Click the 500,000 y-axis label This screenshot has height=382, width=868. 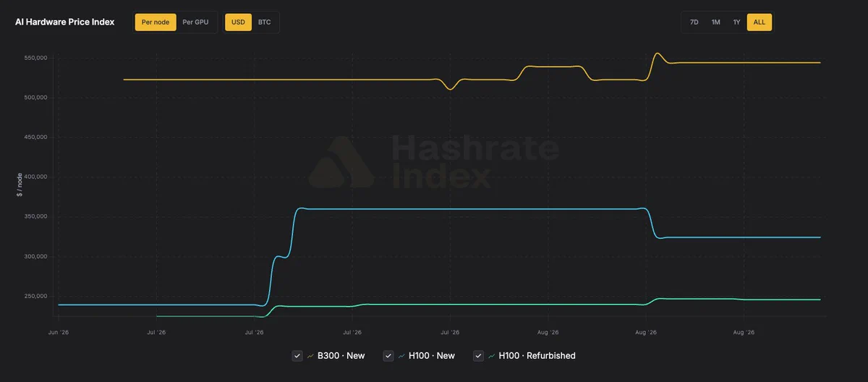[x=37, y=98]
